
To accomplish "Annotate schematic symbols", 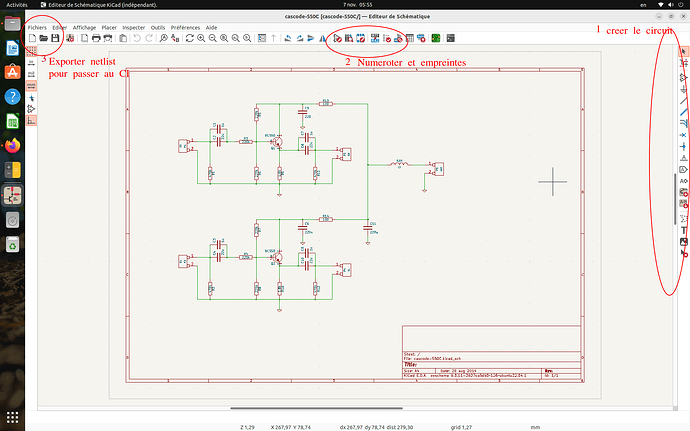I will (x=375, y=38).
